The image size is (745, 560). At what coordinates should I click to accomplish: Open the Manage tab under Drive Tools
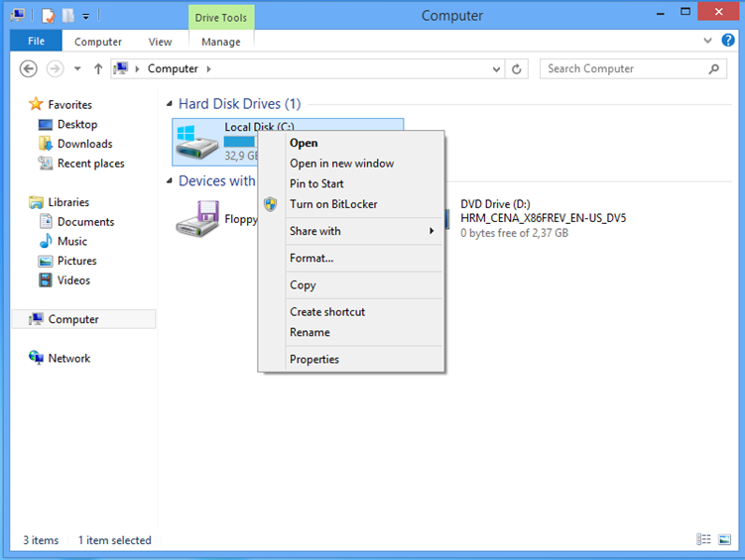pos(221,42)
